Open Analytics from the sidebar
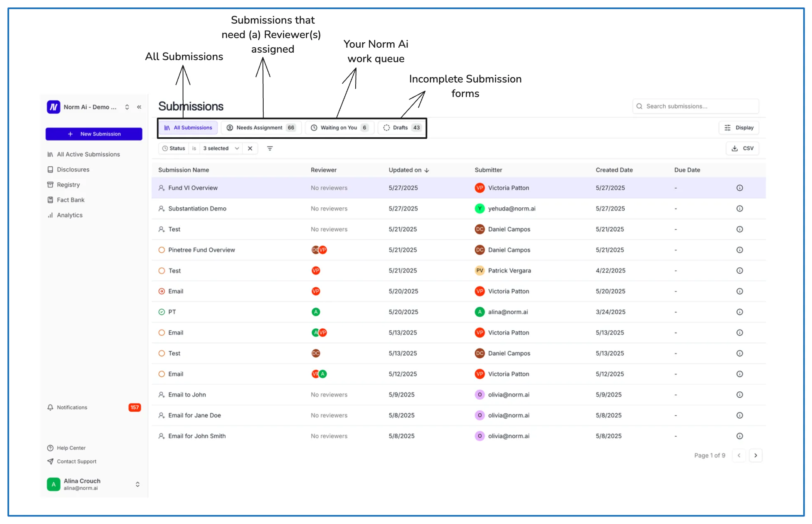 (65, 215)
